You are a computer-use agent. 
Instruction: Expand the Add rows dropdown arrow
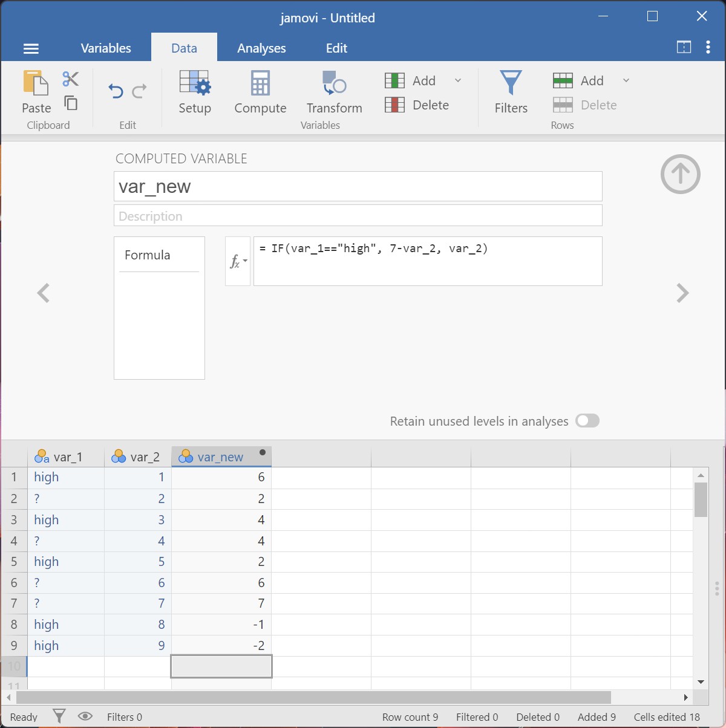coord(626,80)
